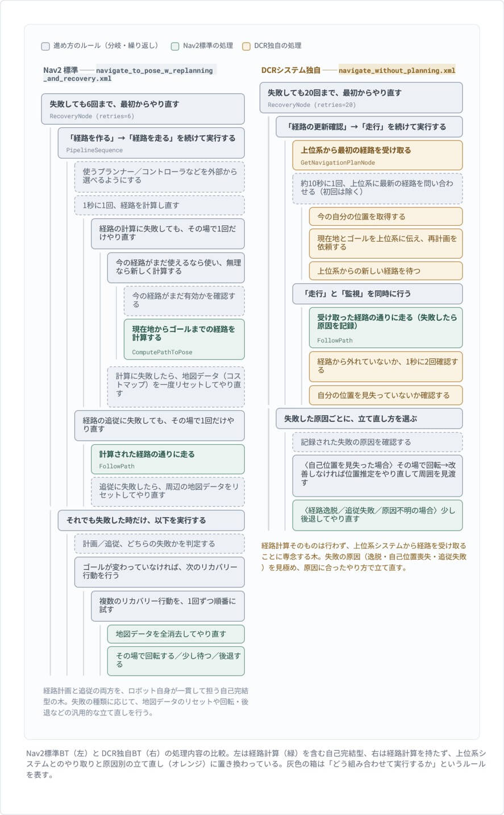Screen dimensions: 504x815
Task: Select 記録された失敗の原因を確認する dashed box
Action: [377, 442]
